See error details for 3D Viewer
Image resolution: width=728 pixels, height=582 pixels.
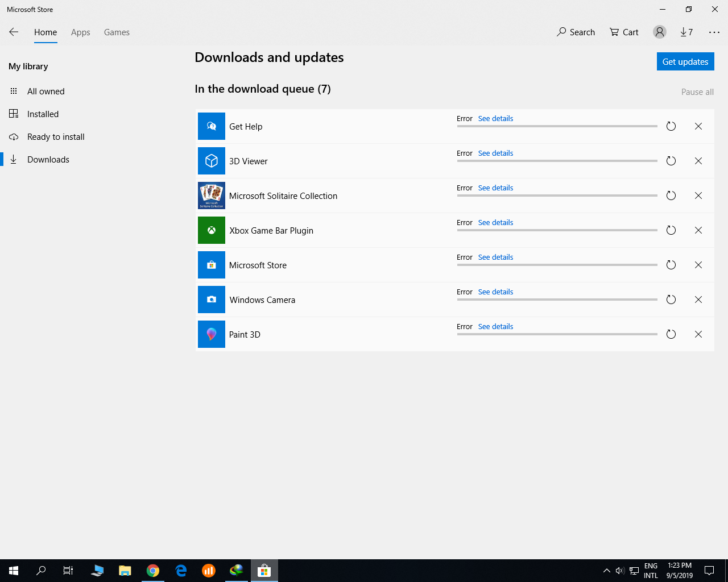(x=495, y=153)
